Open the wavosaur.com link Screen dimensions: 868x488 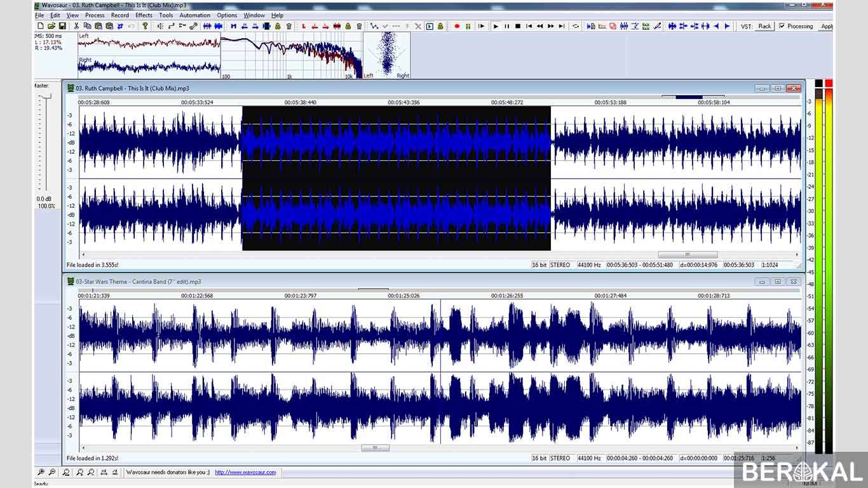245,472
